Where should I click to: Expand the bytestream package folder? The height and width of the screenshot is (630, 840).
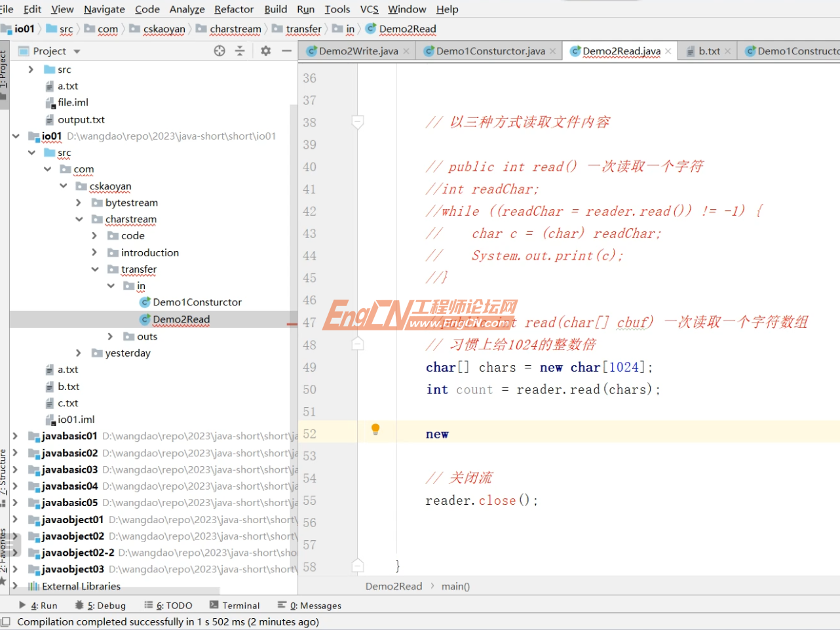point(79,203)
